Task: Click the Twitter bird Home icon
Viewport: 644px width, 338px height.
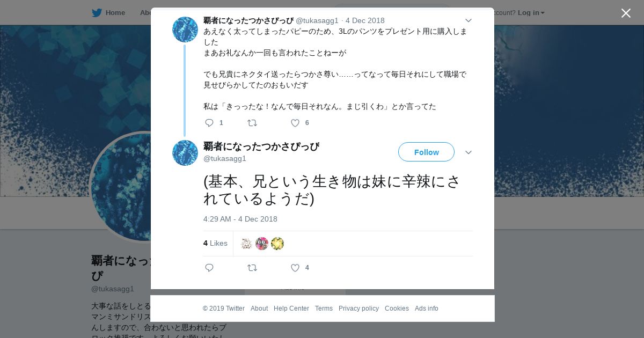Action: [97, 13]
